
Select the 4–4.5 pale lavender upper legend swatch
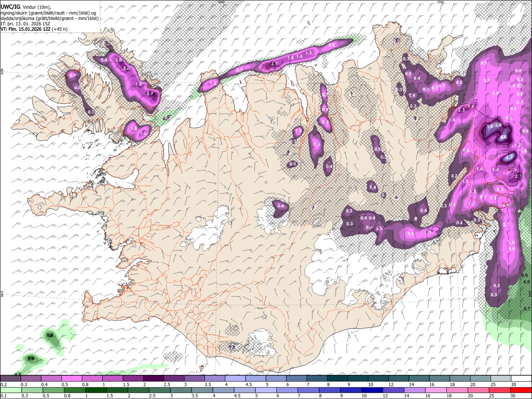pyautogui.click(x=235, y=379)
